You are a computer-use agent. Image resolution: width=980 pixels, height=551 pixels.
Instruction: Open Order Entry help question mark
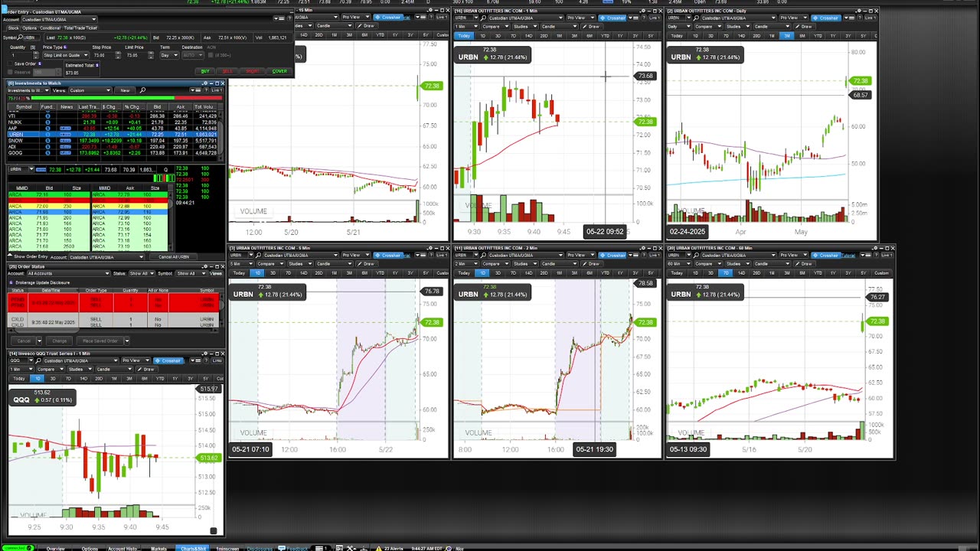289,18
